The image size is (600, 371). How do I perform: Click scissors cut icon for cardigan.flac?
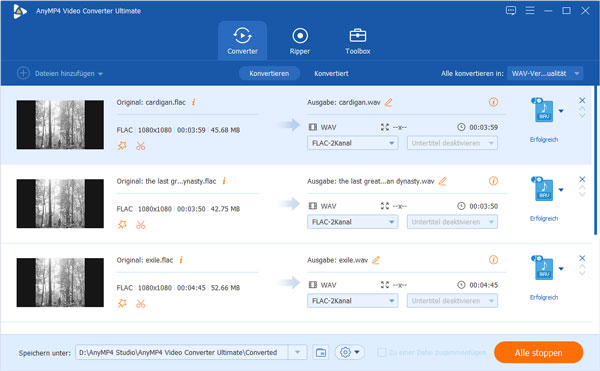[x=140, y=146]
